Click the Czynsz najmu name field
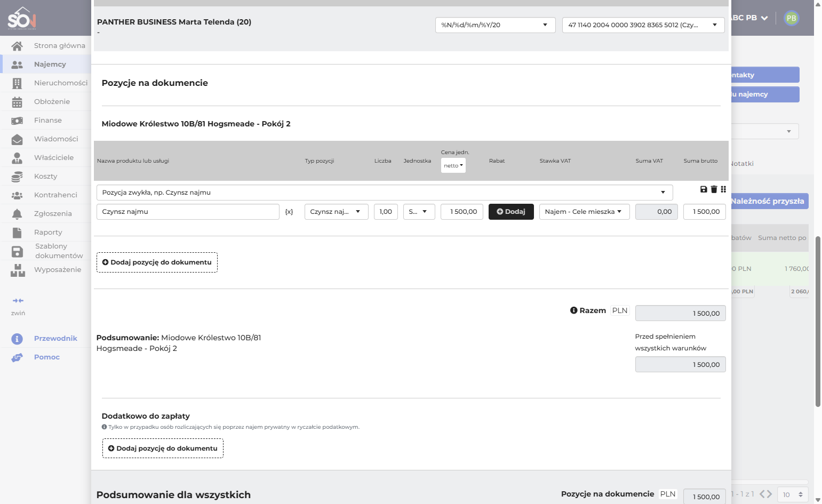The image size is (822, 504). point(188,212)
